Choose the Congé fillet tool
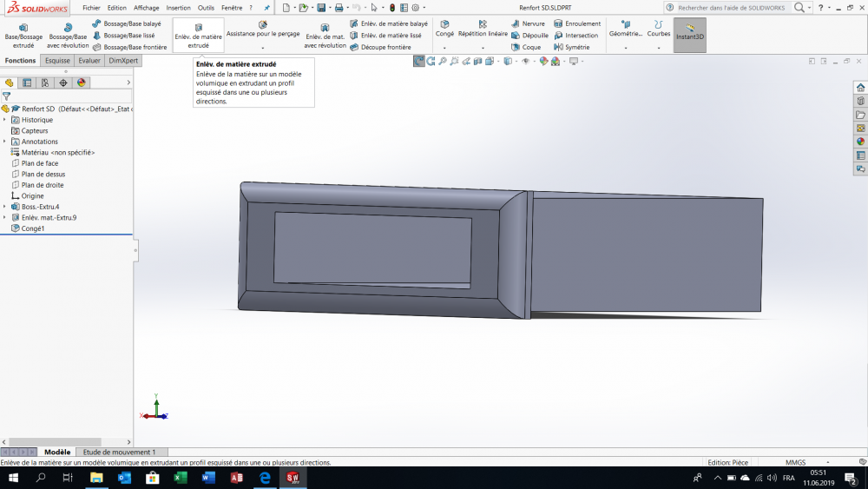The height and width of the screenshot is (489, 868). (x=444, y=29)
